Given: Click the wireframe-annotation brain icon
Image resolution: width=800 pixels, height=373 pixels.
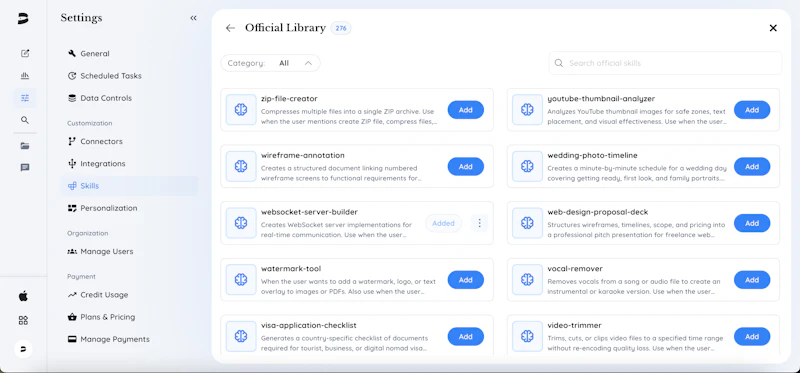Looking at the screenshot, I should [x=241, y=166].
